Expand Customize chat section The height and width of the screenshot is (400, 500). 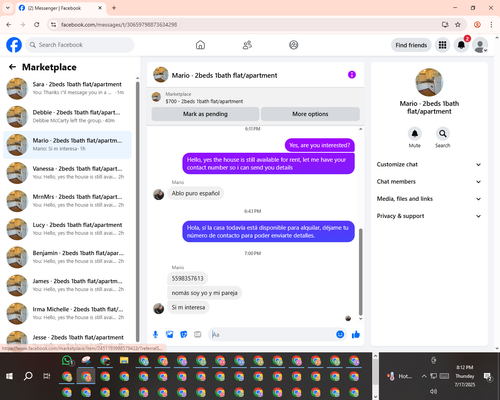coord(429,164)
